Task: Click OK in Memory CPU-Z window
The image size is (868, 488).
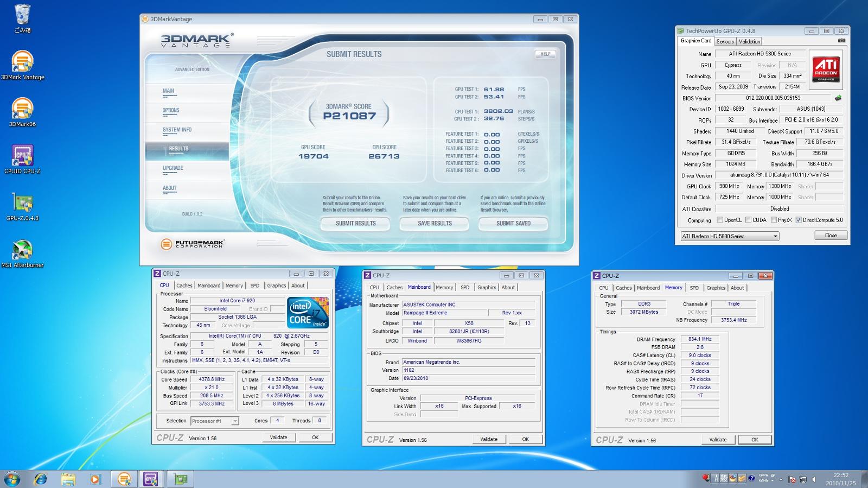Action: coord(755,440)
